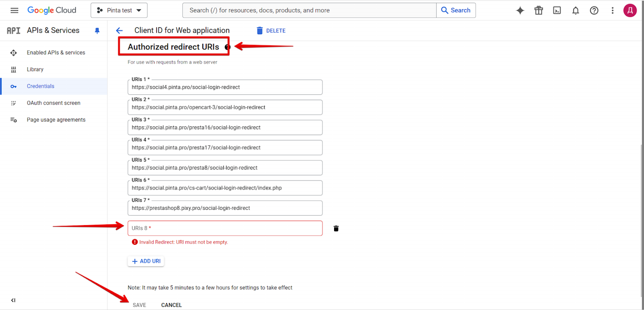The image size is (644, 310).
Task: Click the 'Client ID for Web application' title
Action: (182, 31)
